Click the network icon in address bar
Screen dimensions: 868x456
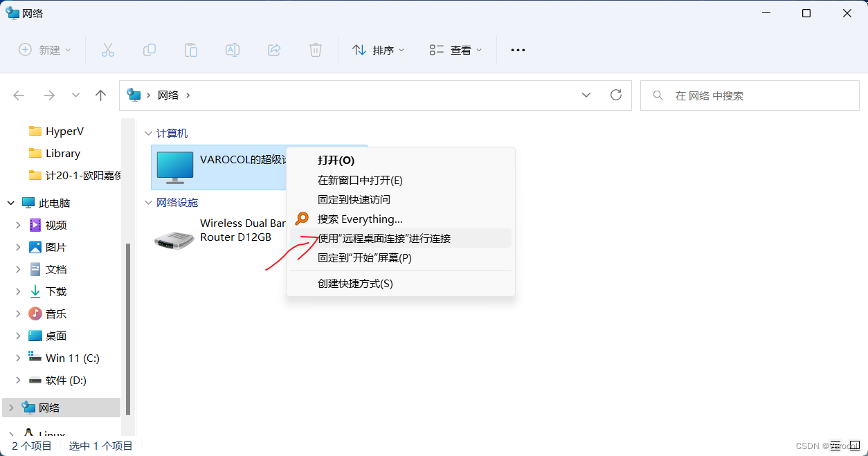click(x=134, y=95)
